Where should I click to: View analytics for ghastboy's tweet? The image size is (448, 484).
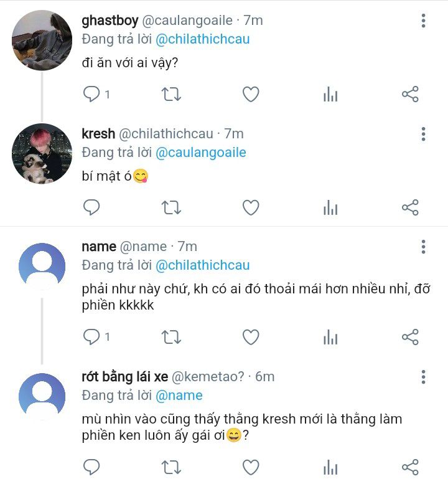[330, 94]
